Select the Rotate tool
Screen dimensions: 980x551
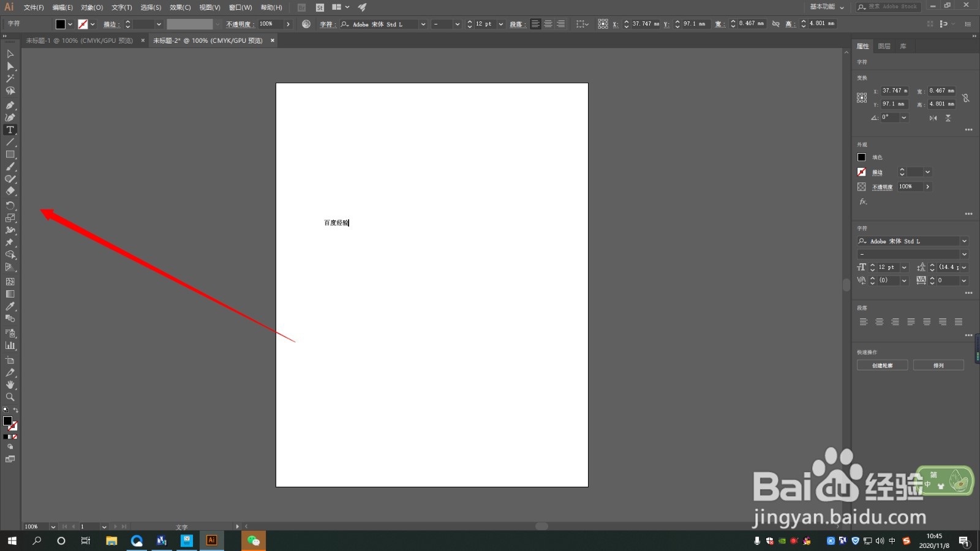[10, 206]
